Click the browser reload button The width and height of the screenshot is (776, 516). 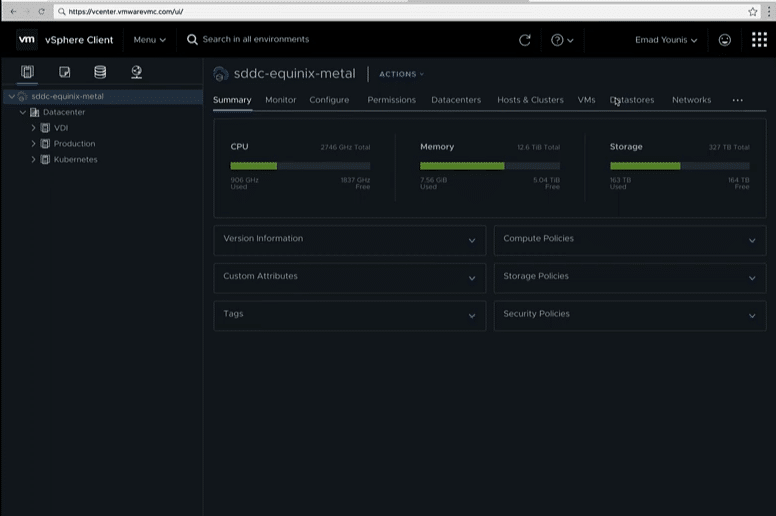click(42, 11)
